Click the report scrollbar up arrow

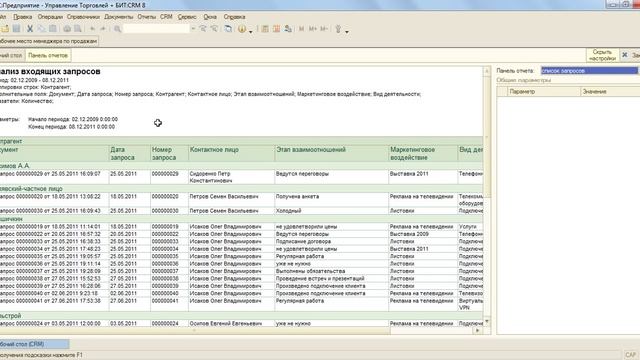click(x=487, y=71)
